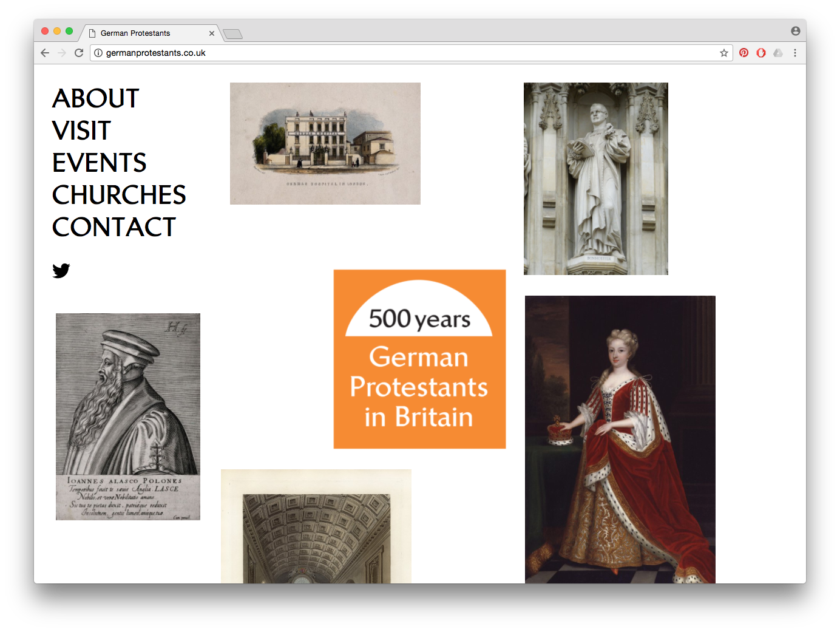Navigate to the CHURCHES page
The width and height of the screenshot is (840, 632).
(119, 195)
